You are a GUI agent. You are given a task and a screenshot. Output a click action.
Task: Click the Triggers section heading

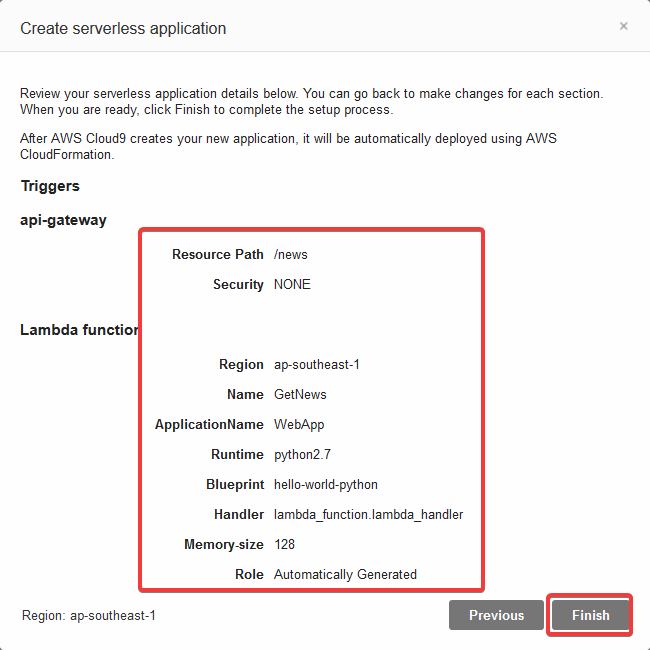click(x=50, y=186)
